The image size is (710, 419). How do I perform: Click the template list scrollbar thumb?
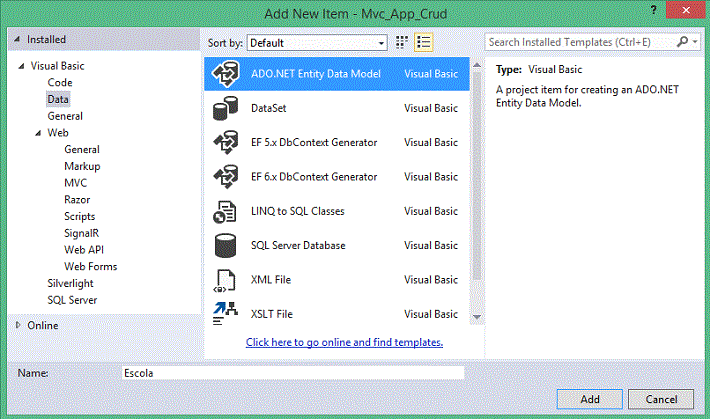(x=477, y=176)
